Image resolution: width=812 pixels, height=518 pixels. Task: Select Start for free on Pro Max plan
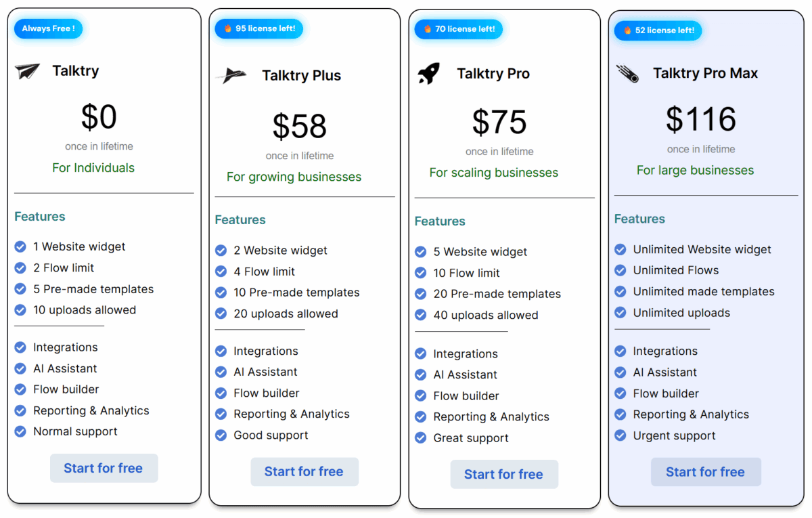(x=705, y=472)
